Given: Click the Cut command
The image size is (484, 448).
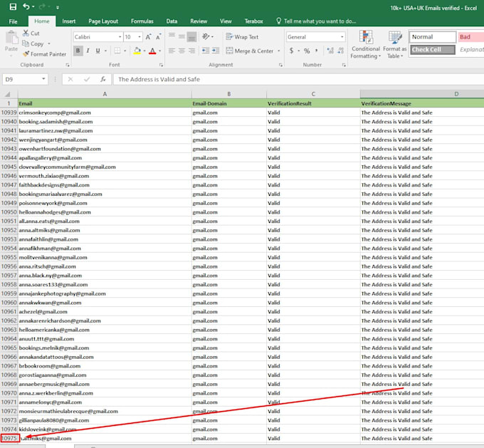Looking at the screenshot, I should click(x=31, y=33).
